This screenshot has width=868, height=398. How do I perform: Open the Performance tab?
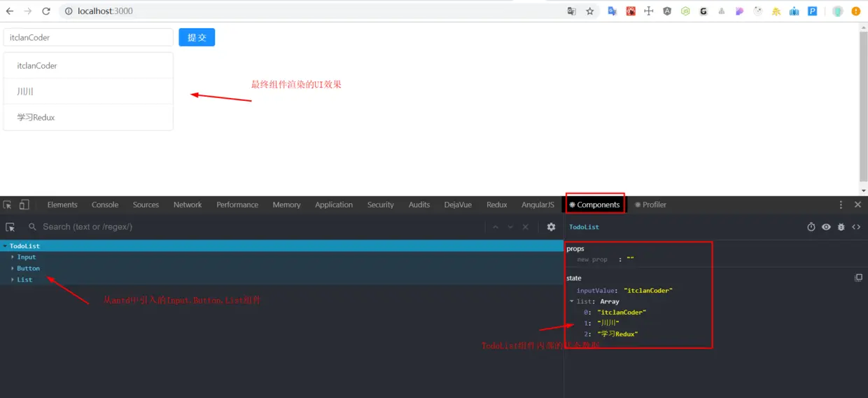coord(237,205)
